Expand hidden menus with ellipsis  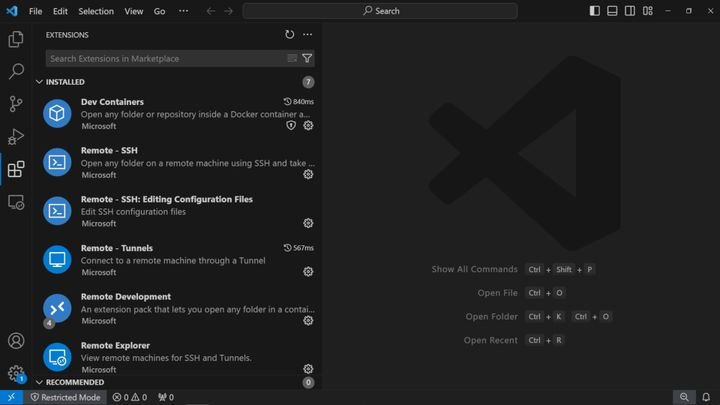[x=183, y=11]
